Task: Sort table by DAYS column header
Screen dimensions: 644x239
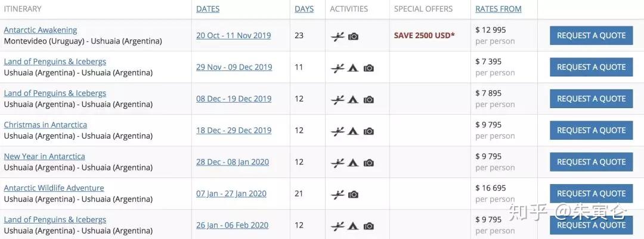Action: pyautogui.click(x=304, y=9)
